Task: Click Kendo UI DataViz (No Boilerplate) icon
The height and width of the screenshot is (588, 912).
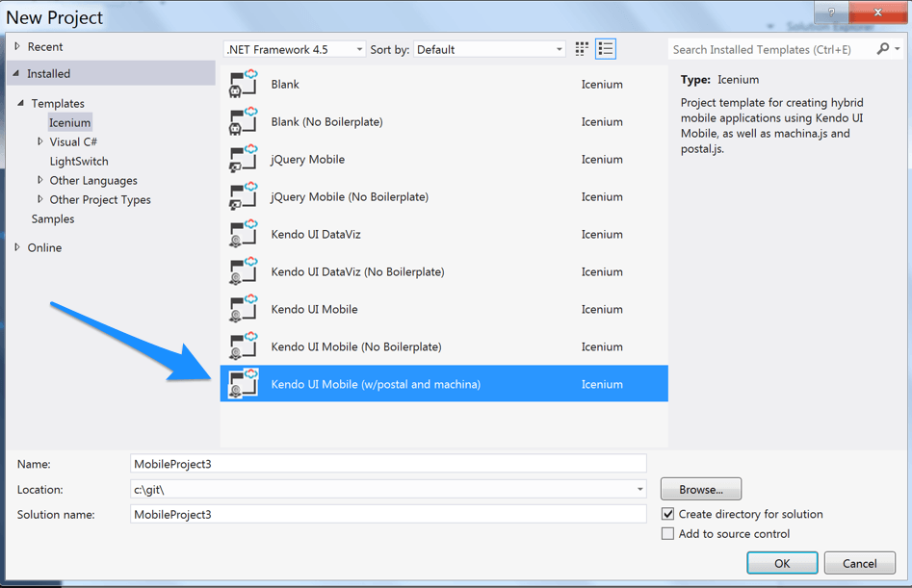Action: coord(243,271)
